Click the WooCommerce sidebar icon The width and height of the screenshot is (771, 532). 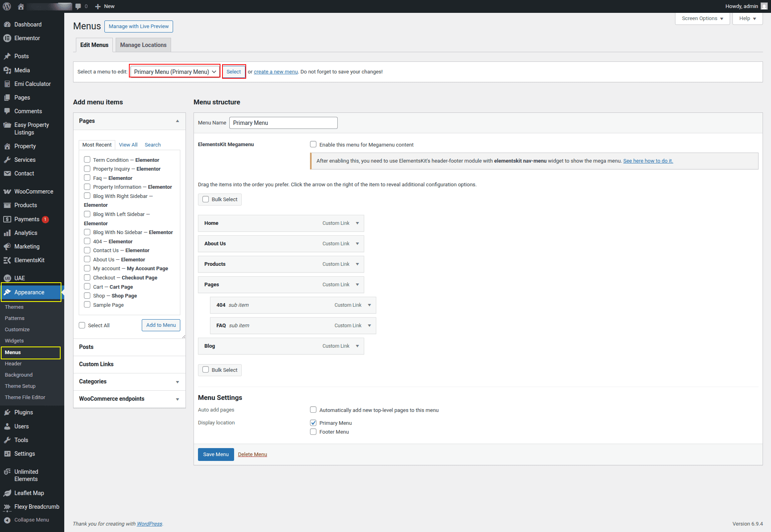pos(7,192)
